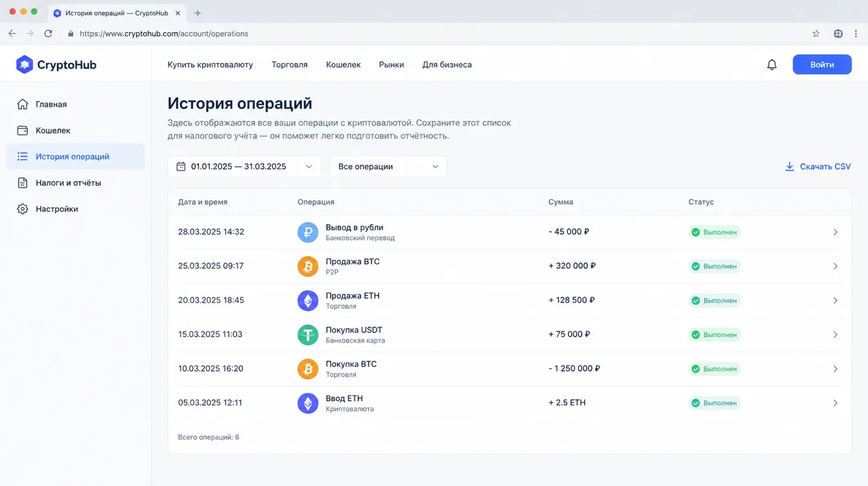Click the Статус column header
868x486 pixels.
point(701,202)
